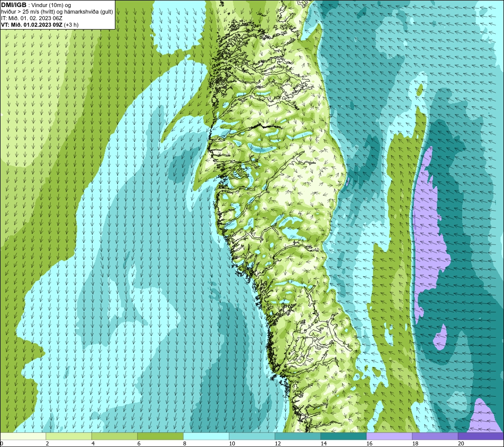Click the legend scale label '6'
Viewport: 504px width, 447px height.
pos(139,443)
